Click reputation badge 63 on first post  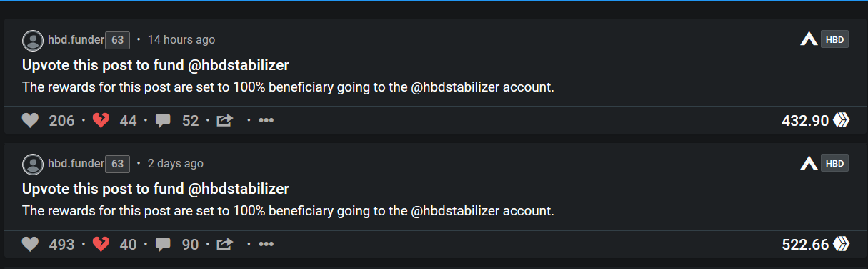pyautogui.click(x=118, y=40)
